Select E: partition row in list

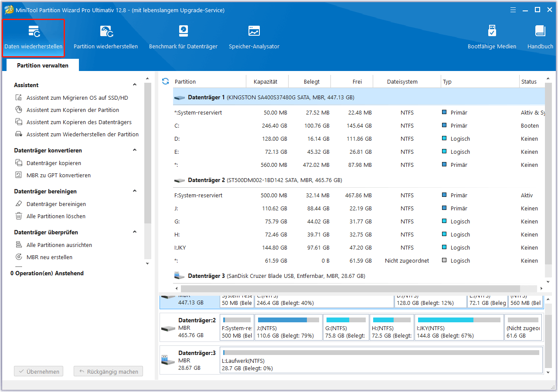pos(359,152)
